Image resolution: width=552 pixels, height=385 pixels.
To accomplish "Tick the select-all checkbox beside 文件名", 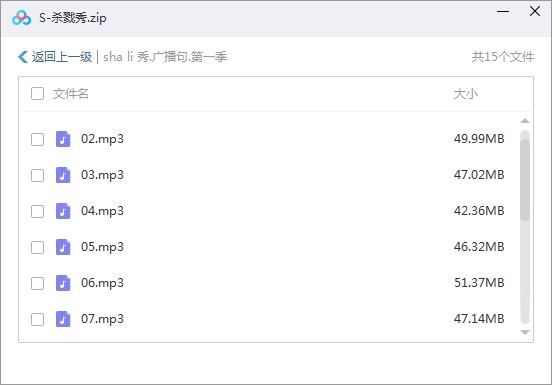I will click(37, 94).
